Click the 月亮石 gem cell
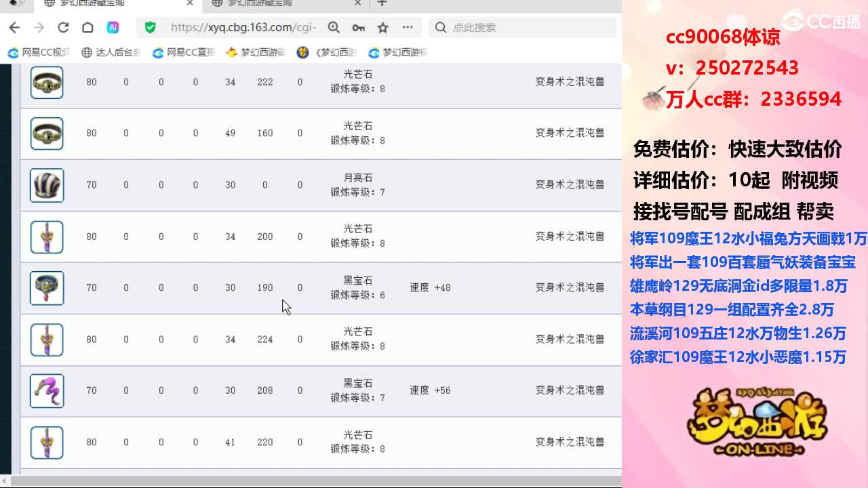Viewport: 868px width, 488px height. pyautogui.click(x=358, y=178)
